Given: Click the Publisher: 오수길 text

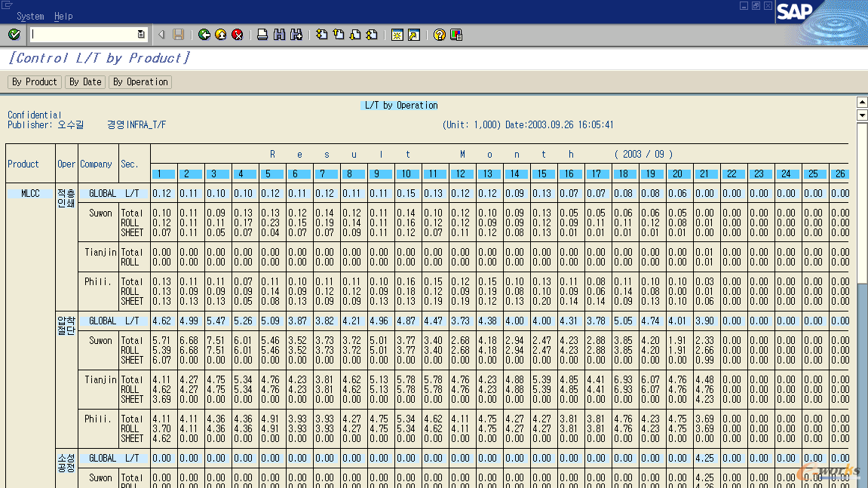Looking at the screenshot, I should pyautogui.click(x=45, y=125).
